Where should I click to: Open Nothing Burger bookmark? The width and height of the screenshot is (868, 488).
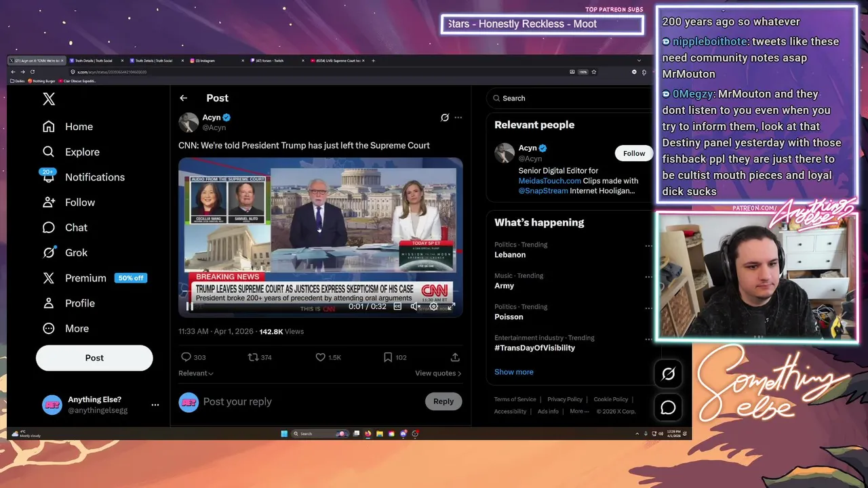43,81
